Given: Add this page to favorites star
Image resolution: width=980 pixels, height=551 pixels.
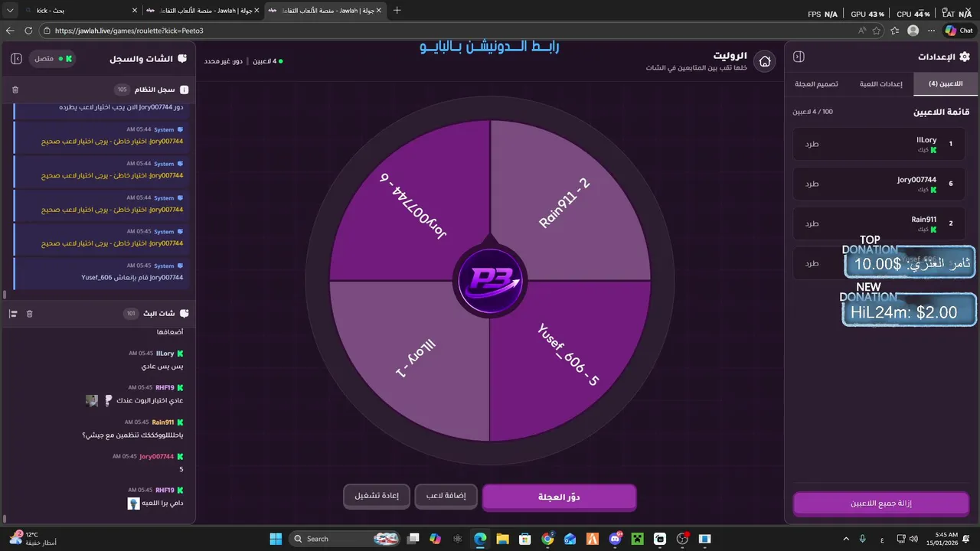Looking at the screenshot, I should click(x=877, y=31).
